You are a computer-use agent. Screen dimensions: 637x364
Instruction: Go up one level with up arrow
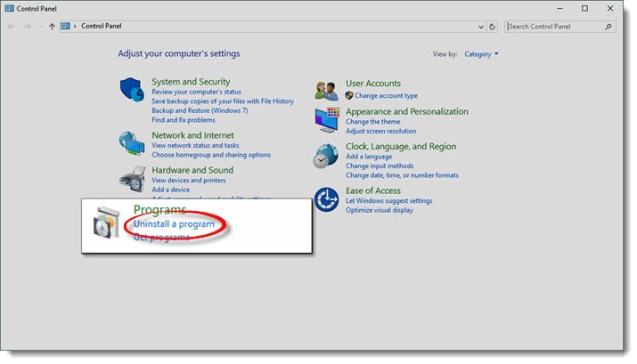coord(52,27)
